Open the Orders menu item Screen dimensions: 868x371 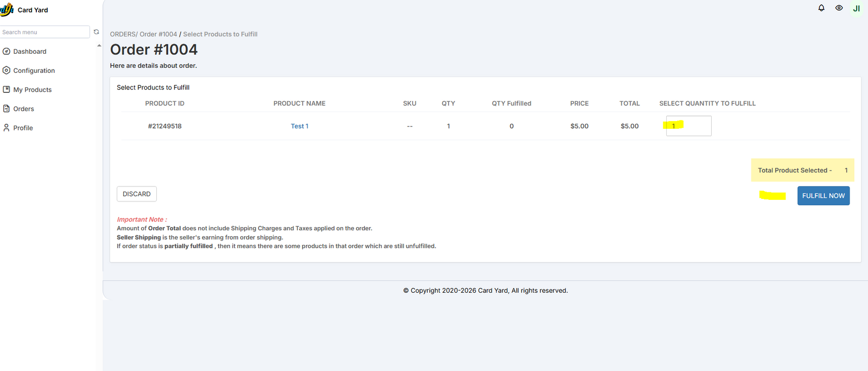(23, 109)
